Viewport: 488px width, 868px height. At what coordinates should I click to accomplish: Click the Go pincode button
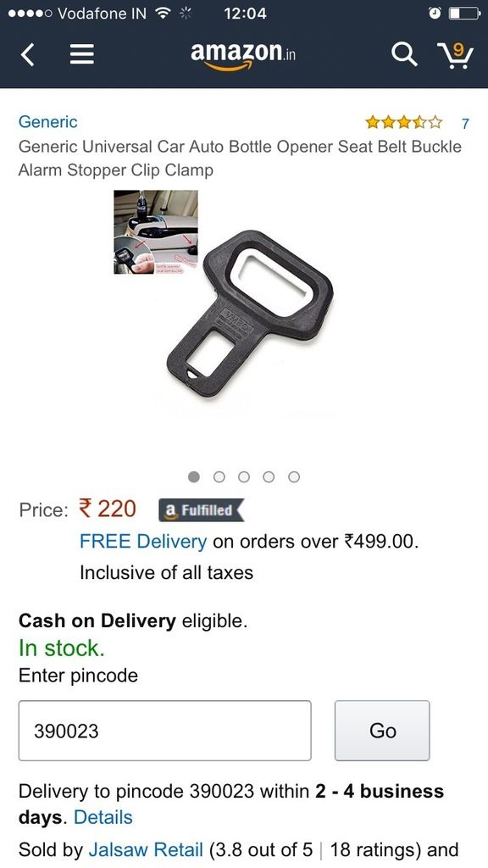[x=382, y=731]
